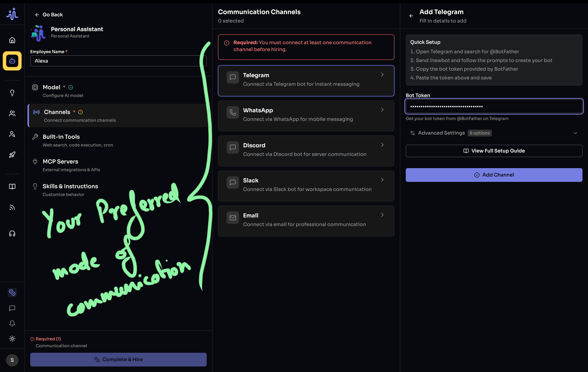The image size is (588, 372).
Task: Click the back arrow beside Add Telegram
Action: [x=411, y=16]
